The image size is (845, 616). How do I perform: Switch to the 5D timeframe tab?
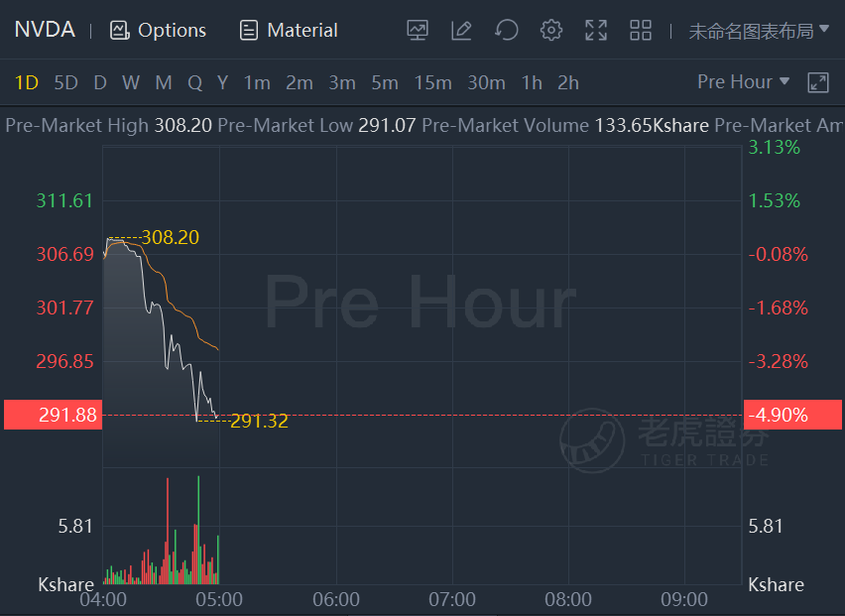(x=65, y=83)
